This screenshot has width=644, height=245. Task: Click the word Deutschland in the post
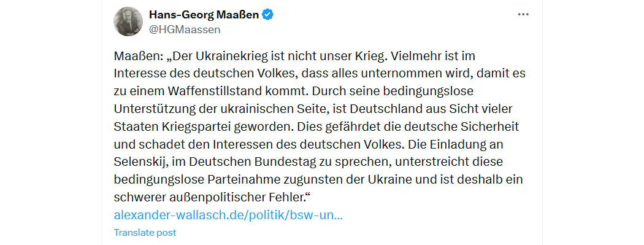[x=372, y=109]
